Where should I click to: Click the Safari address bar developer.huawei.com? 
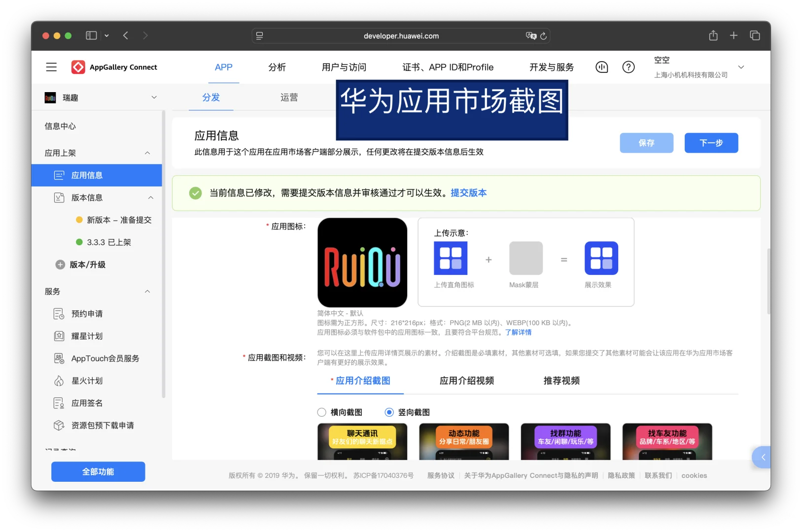pyautogui.click(x=401, y=36)
